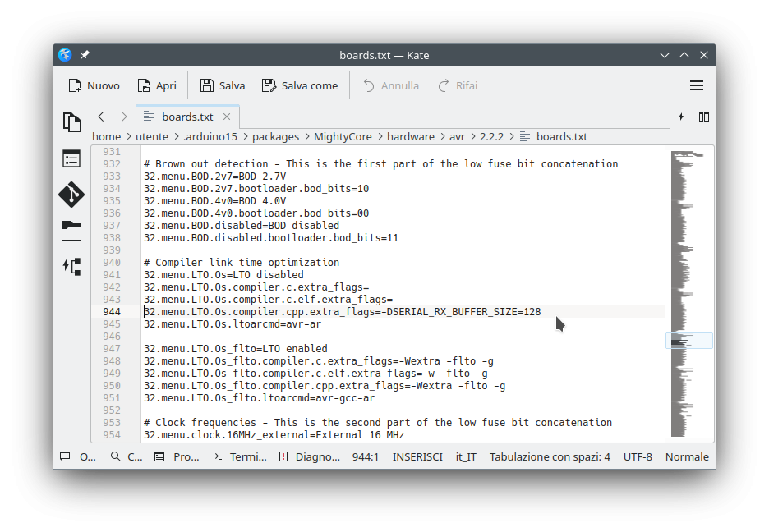Open the projects tree sidebar icon
This screenshot has width=769, height=532.
(x=71, y=267)
